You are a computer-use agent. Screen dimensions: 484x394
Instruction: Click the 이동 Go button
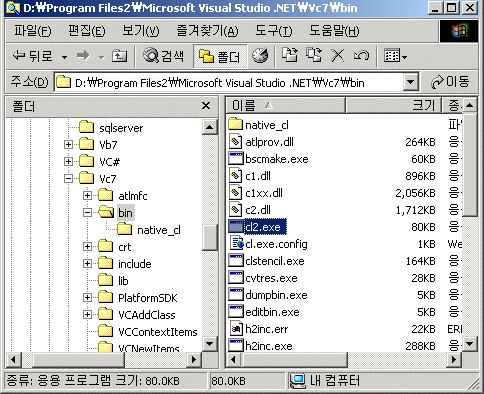click(x=450, y=82)
